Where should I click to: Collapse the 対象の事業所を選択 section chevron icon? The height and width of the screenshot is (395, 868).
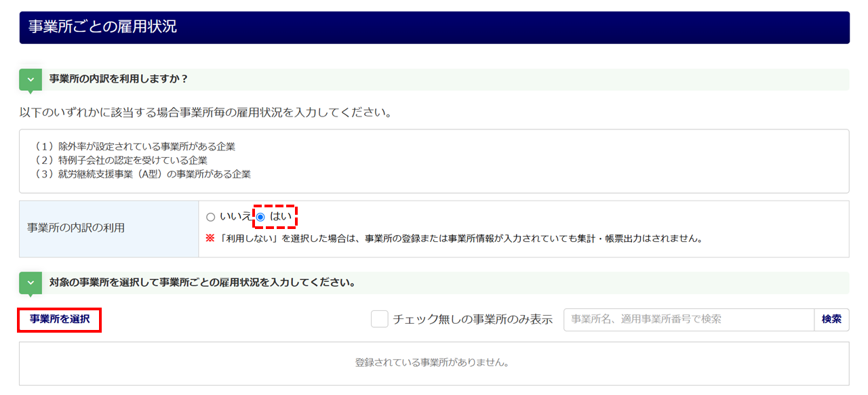[31, 283]
